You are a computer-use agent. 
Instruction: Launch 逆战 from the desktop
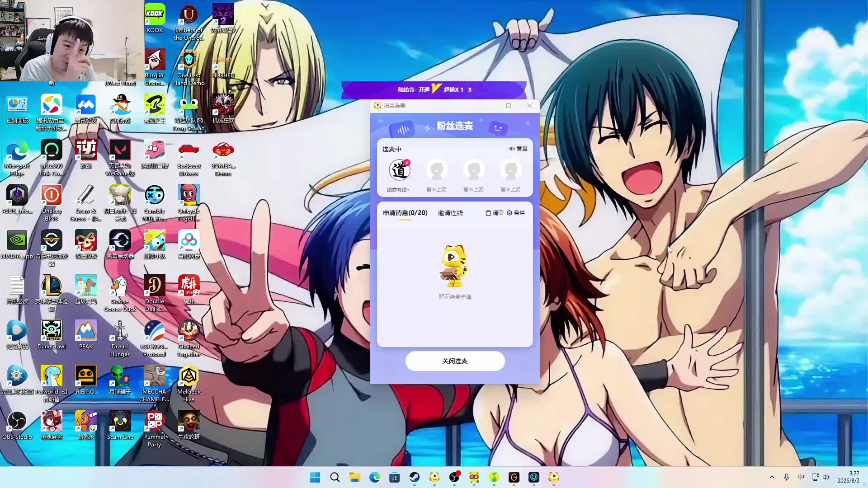(85, 154)
